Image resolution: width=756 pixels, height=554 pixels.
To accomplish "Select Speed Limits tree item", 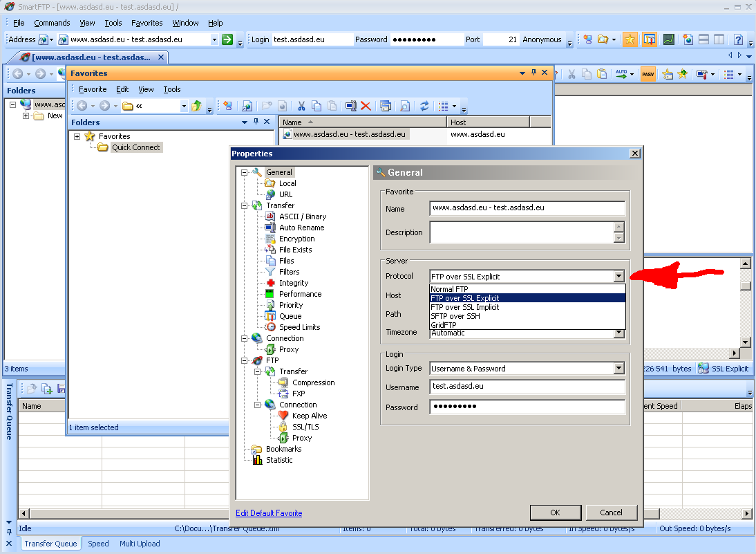I will pos(299,327).
